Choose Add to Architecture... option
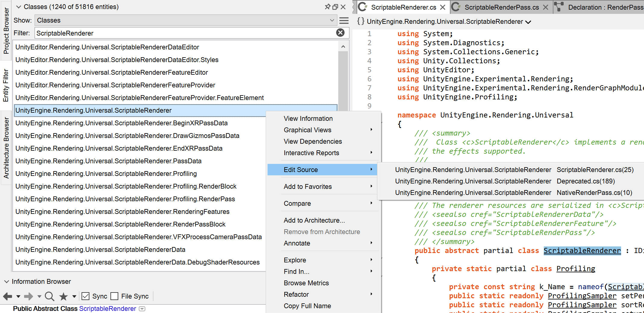The width and height of the screenshot is (644, 313). click(323, 220)
